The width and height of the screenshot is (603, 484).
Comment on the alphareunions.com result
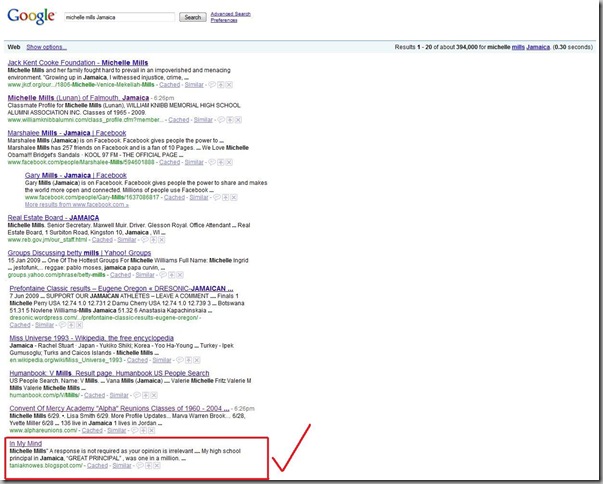click(135, 431)
